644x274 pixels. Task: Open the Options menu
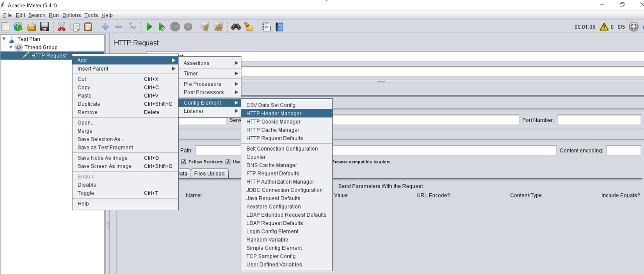71,15
